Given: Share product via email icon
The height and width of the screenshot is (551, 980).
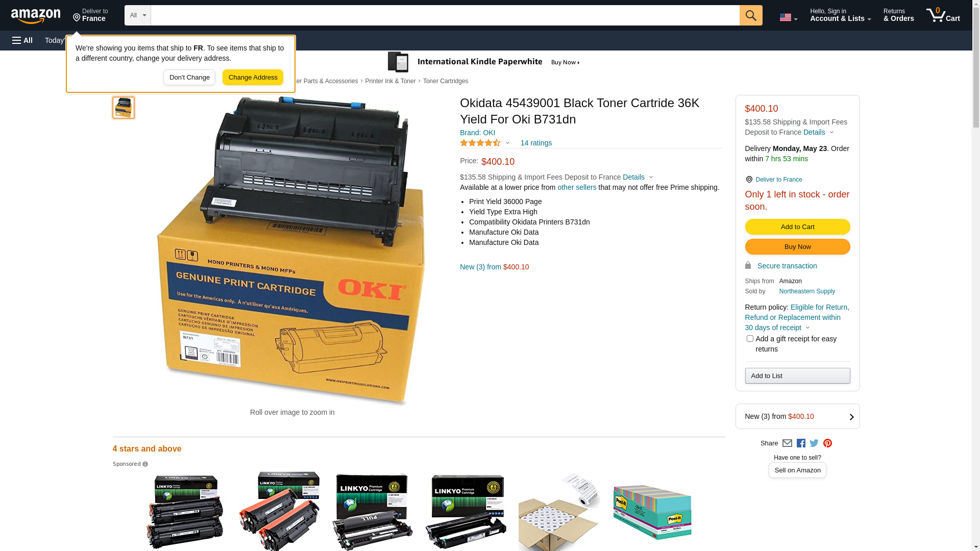Looking at the screenshot, I should coord(787,443).
